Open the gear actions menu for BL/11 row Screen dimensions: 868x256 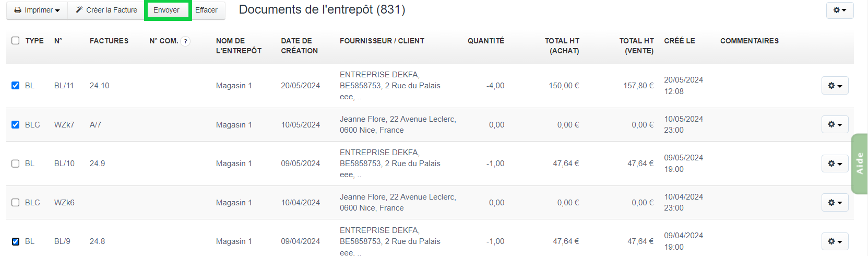(835, 86)
